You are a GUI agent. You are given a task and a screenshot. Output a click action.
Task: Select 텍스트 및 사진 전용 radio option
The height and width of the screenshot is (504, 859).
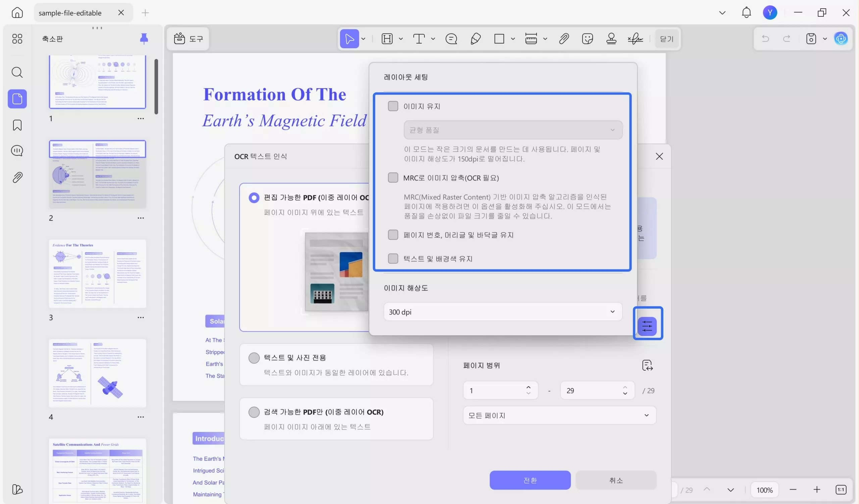coord(254,358)
